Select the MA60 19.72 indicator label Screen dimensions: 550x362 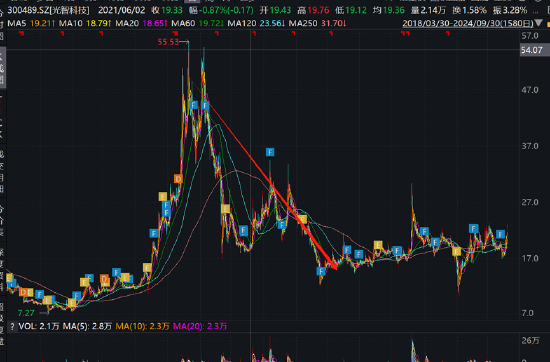[x=197, y=24]
